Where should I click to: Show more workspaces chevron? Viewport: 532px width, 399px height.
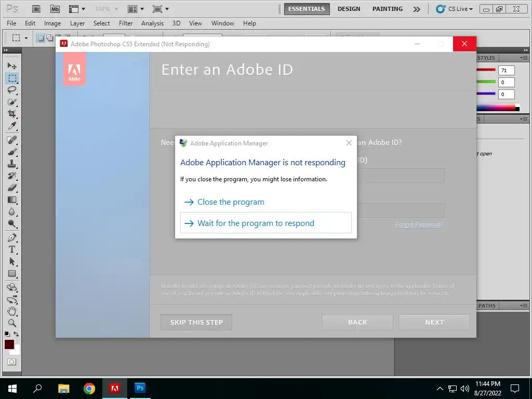coord(417,9)
